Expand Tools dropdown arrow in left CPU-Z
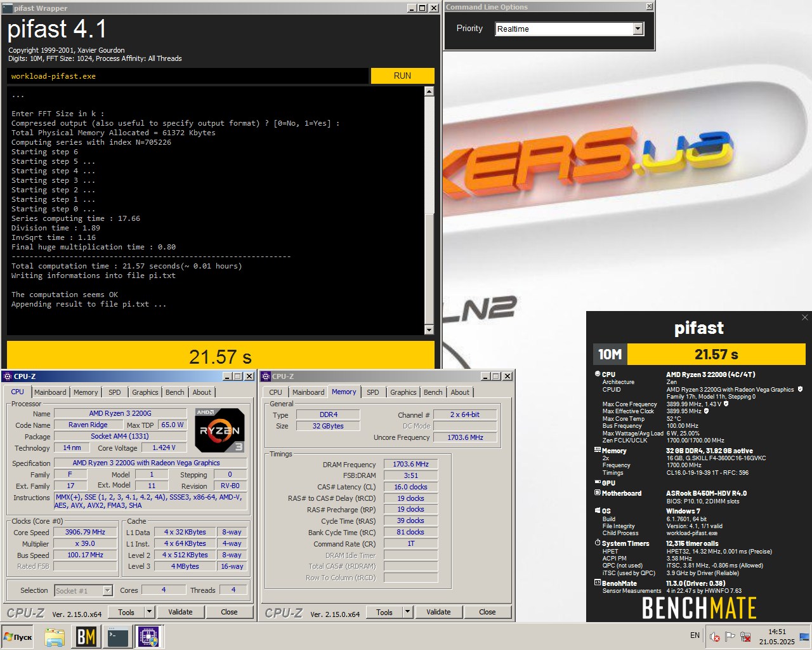Image resolution: width=812 pixels, height=650 pixels. (150, 612)
